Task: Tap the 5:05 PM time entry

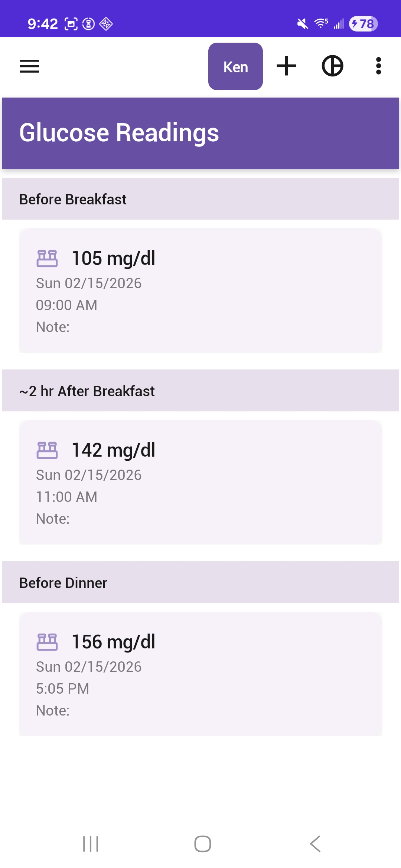Action: tap(62, 689)
